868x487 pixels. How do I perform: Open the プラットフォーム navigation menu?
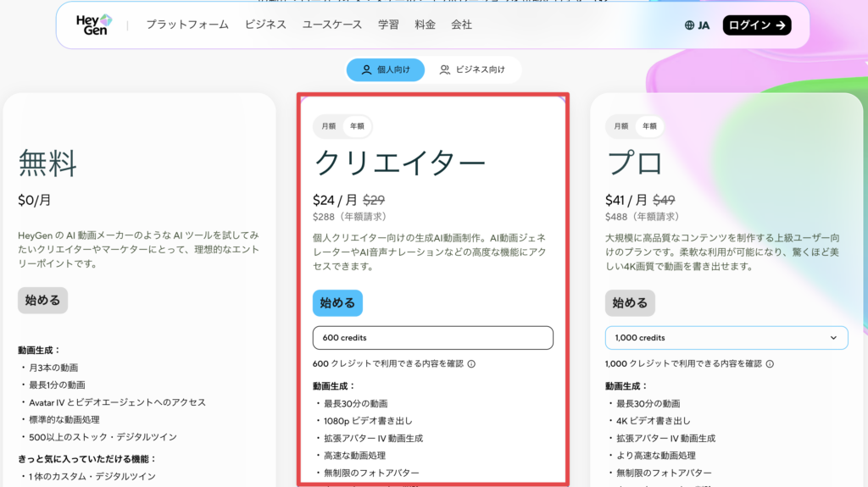(x=187, y=25)
